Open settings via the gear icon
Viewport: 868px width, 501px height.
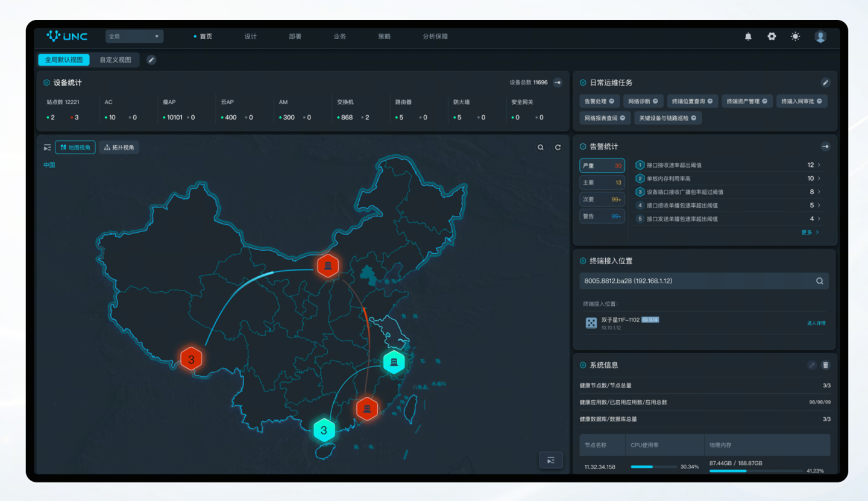(772, 37)
